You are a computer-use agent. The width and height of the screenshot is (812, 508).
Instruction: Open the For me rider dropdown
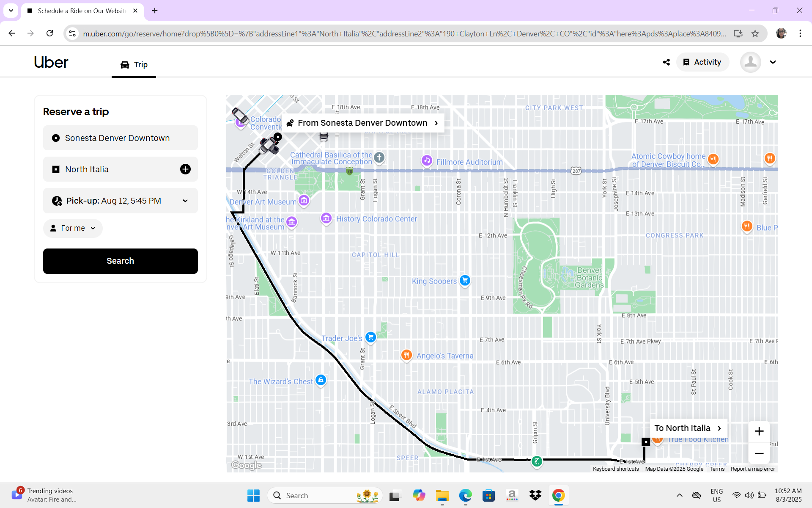[x=73, y=228]
